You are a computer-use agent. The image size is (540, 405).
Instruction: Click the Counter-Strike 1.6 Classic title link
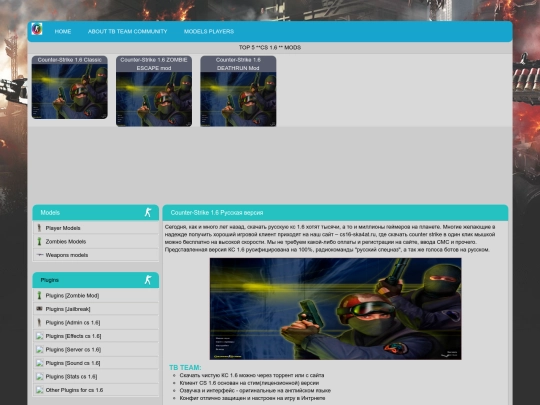tap(70, 60)
